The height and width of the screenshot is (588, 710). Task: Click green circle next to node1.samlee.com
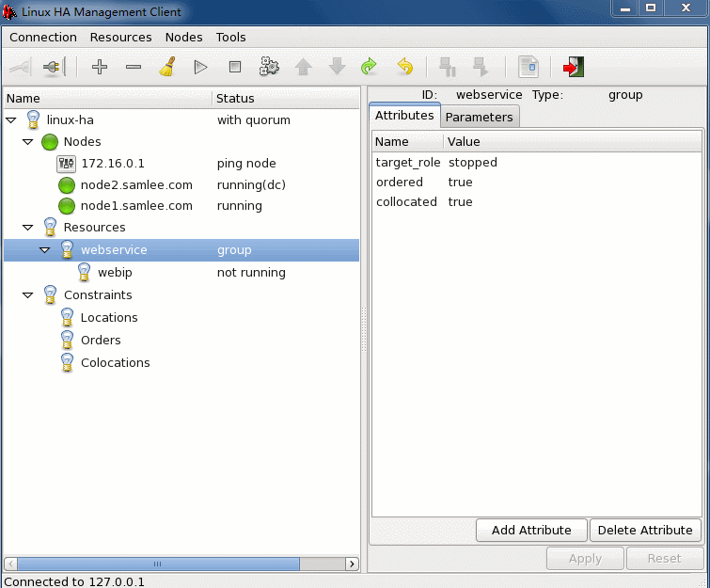(x=67, y=206)
